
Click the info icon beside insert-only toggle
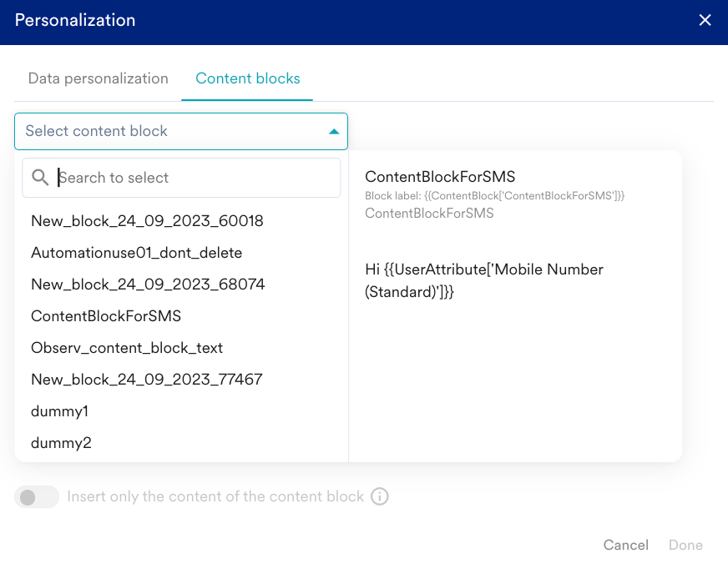[379, 496]
